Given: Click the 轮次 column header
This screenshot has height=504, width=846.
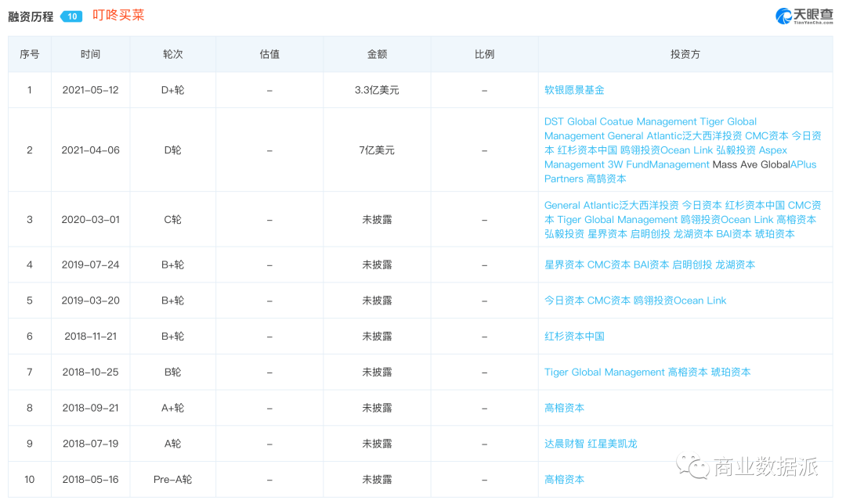Looking at the screenshot, I should (172, 55).
